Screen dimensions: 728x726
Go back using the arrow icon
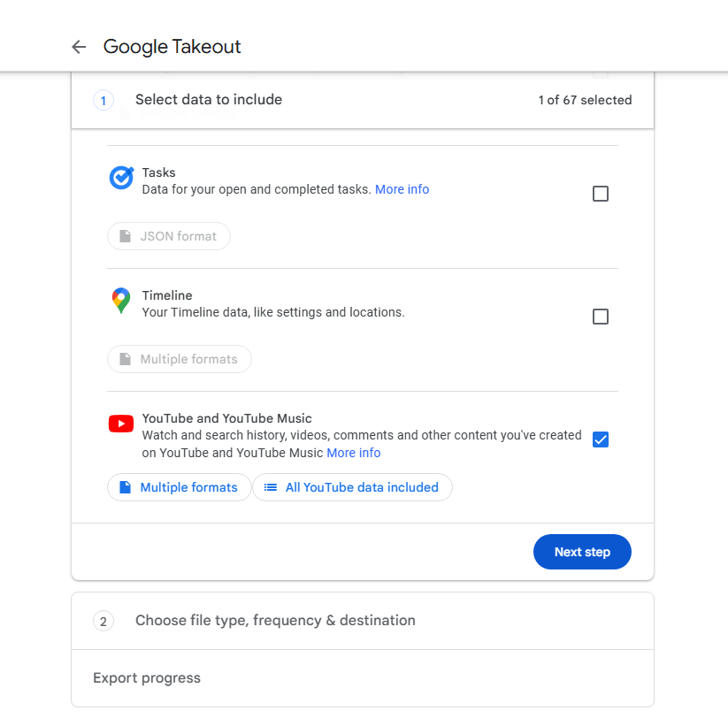tap(79, 47)
